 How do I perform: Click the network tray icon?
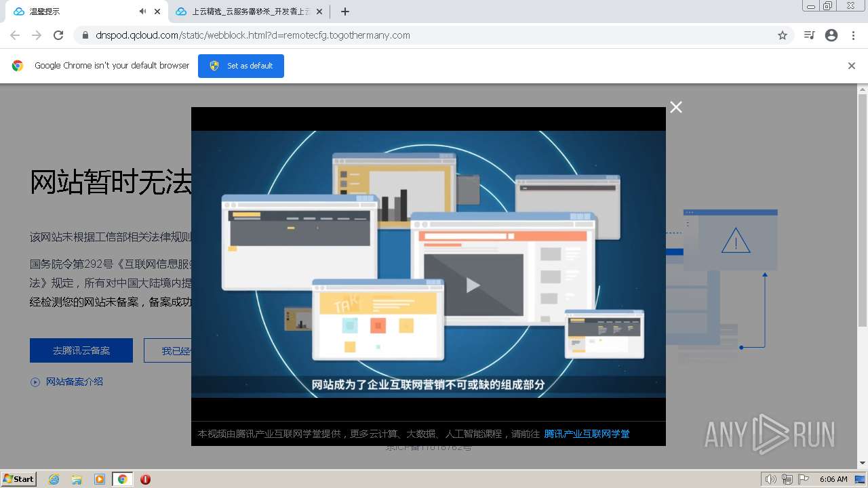(787, 479)
